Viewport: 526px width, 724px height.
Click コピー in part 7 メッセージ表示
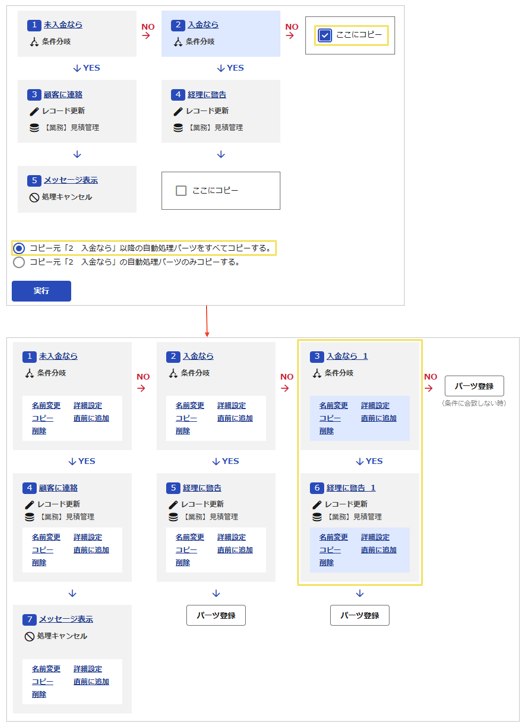tap(42, 682)
